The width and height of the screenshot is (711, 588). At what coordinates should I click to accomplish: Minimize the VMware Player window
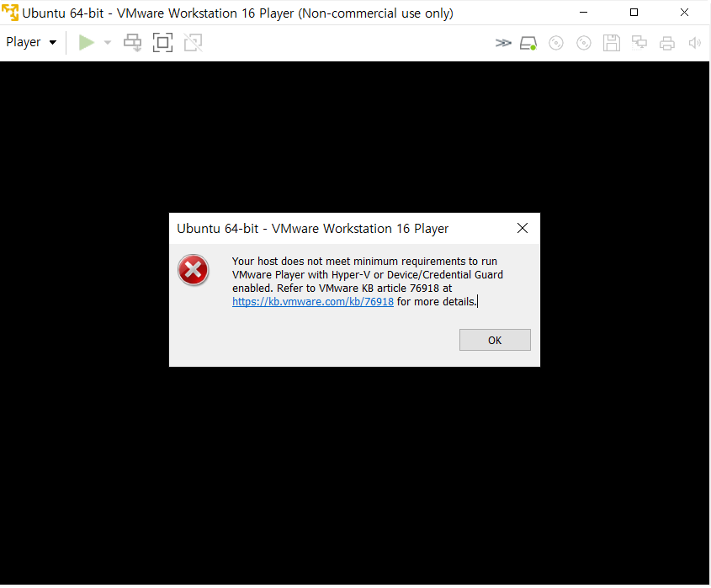[x=584, y=13]
